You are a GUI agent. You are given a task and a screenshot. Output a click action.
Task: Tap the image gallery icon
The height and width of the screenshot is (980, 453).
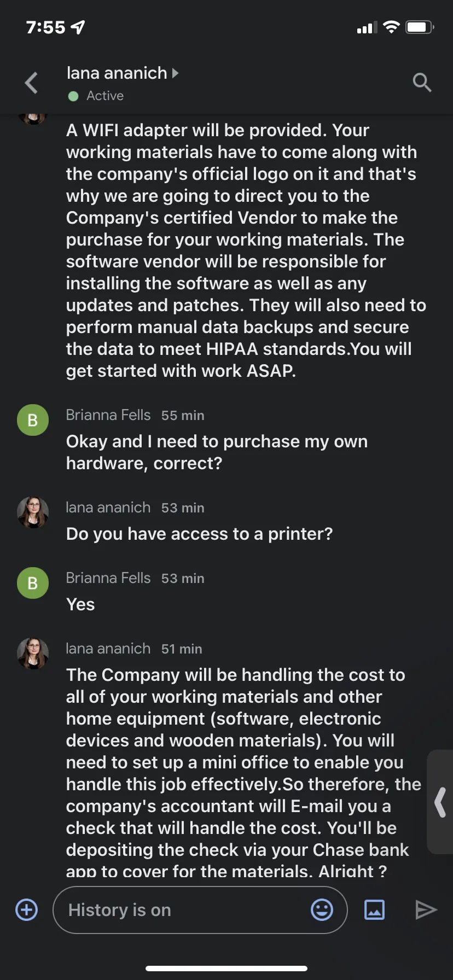click(375, 910)
